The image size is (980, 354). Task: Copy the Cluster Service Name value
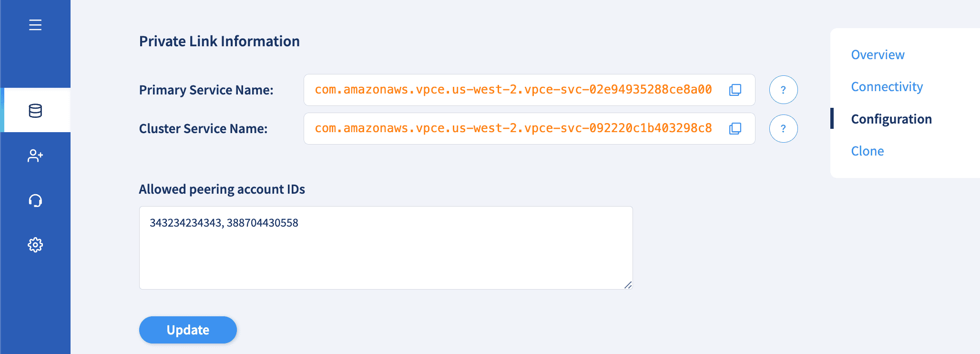[735, 128]
